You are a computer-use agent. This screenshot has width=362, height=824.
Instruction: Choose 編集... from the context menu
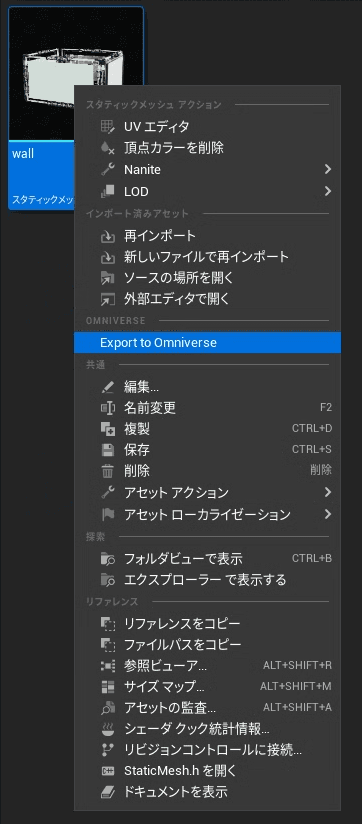click(x=208, y=388)
